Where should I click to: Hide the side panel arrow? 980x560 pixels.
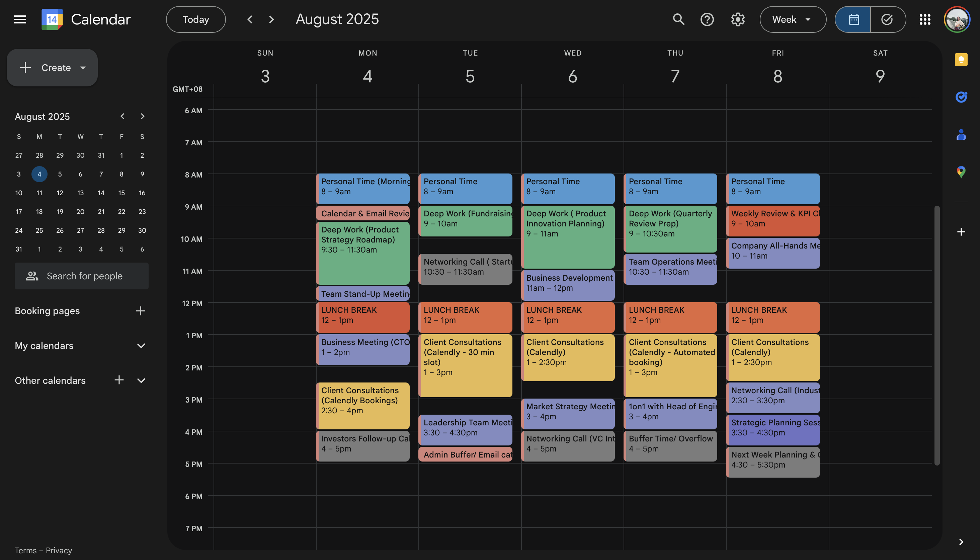tap(961, 542)
